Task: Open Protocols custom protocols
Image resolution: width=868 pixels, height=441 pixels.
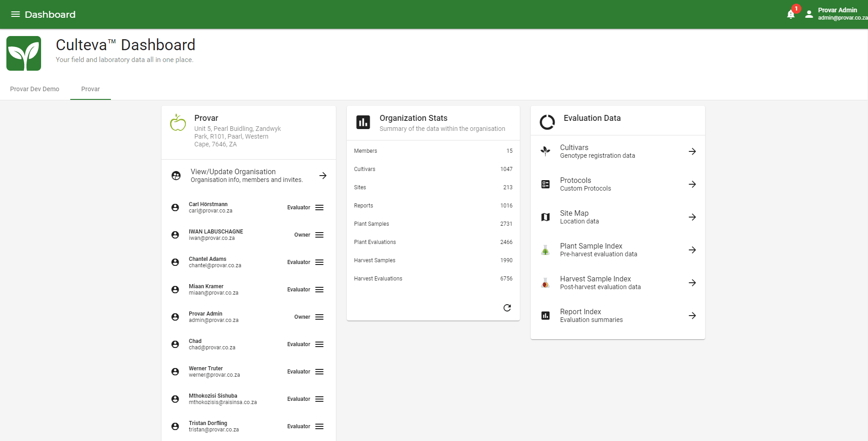Action: pyautogui.click(x=618, y=184)
